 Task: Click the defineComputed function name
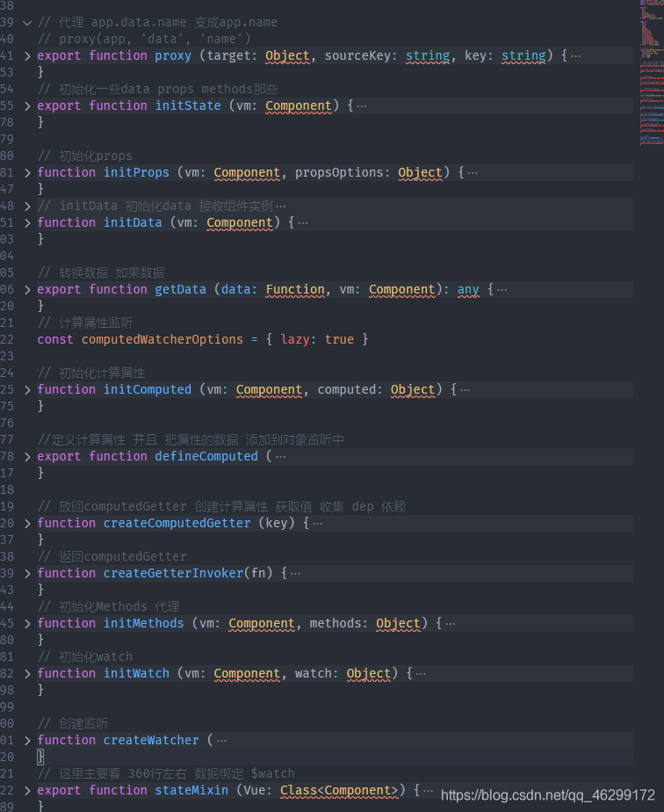pyautogui.click(x=206, y=456)
